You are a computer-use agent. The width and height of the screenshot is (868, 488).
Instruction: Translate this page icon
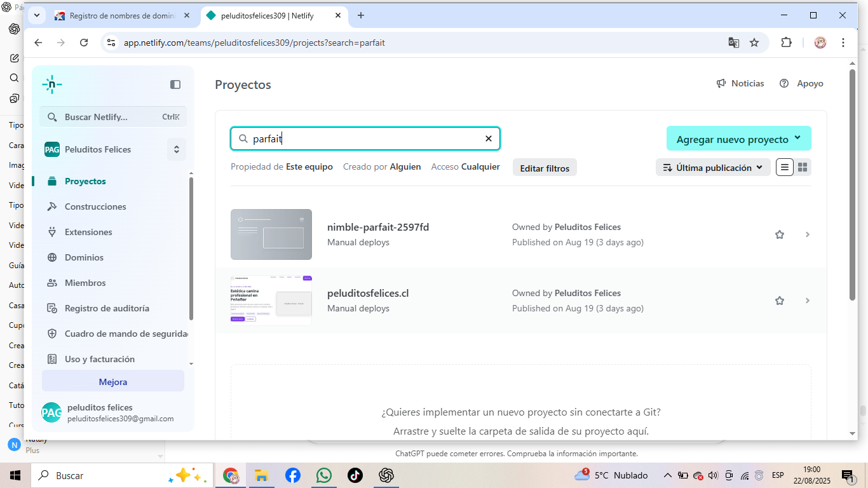coord(734,43)
